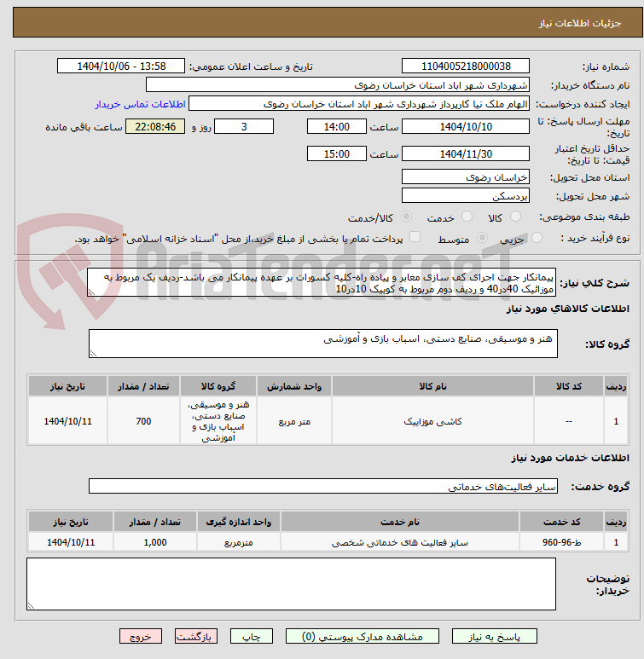Click the گروه کالا textarea
The height and width of the screenshot is (659, 644).
[x=323, y=344]
